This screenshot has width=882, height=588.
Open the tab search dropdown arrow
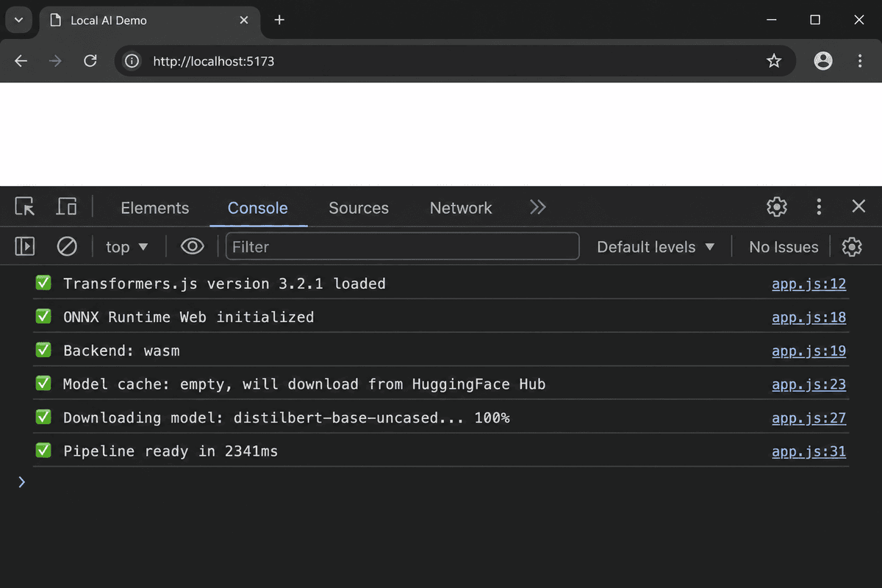[18, 21]
